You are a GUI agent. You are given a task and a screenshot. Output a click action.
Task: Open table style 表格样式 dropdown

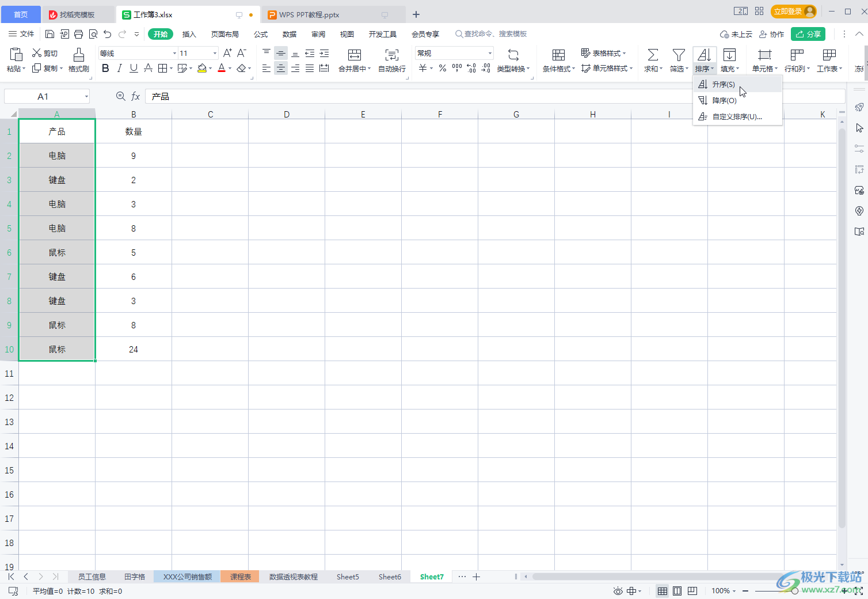(603, 53)
